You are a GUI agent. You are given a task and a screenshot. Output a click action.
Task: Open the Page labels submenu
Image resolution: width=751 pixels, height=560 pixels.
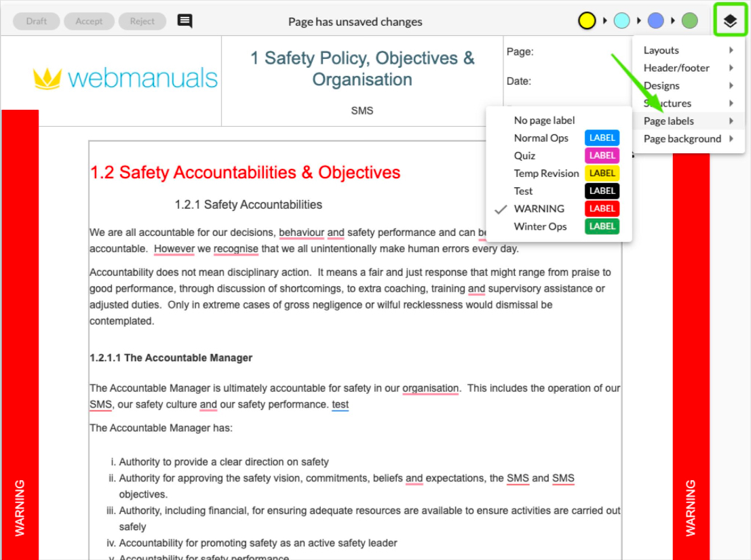pos(689,121)
